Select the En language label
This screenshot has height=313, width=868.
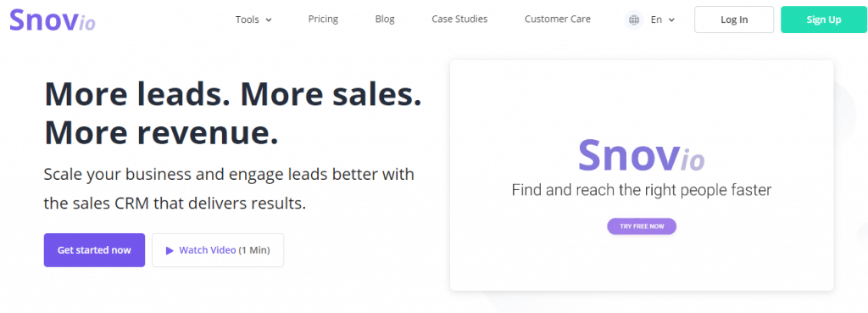[656, 20]
